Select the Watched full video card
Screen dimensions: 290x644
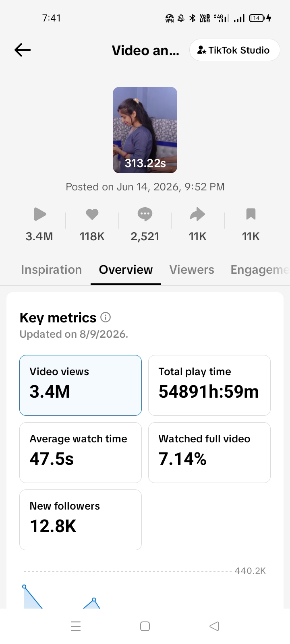coord(209,452)
